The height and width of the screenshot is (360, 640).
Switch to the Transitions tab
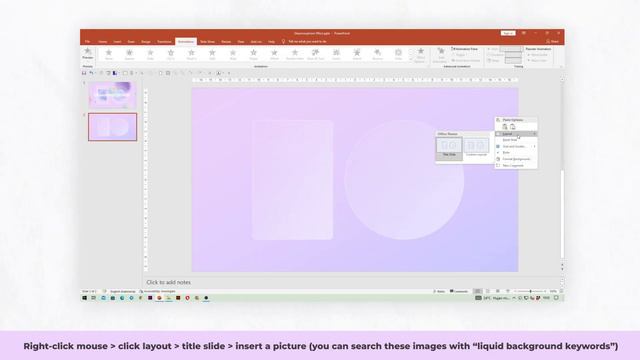(164, 42)
